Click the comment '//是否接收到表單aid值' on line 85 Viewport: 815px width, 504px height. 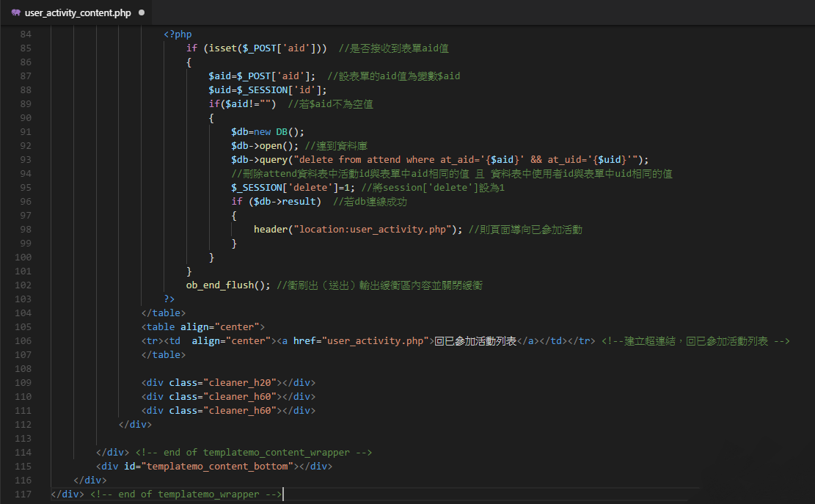(393, 48)
